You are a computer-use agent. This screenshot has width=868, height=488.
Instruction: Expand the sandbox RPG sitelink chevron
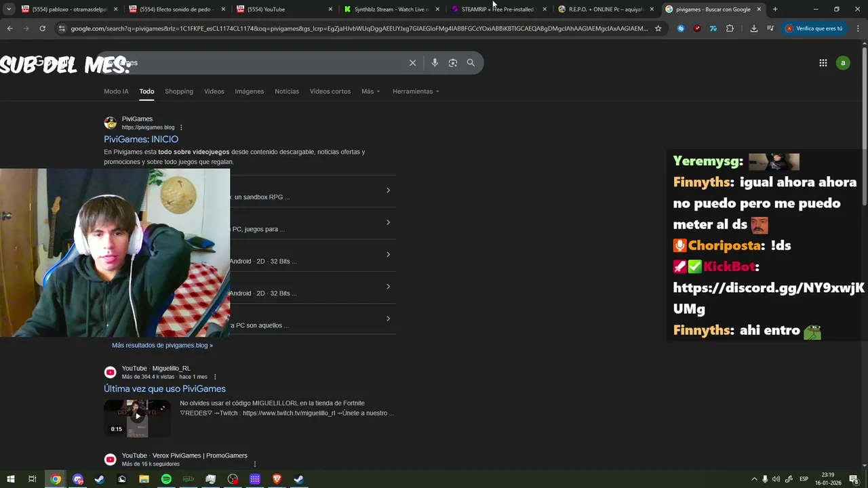(x=388, y=190)
